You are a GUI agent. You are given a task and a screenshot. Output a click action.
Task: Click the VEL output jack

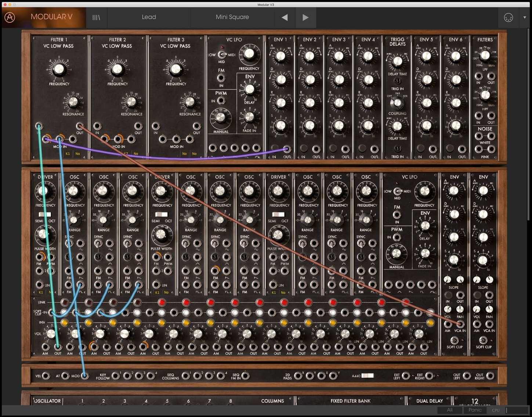[x=46, y=376]
